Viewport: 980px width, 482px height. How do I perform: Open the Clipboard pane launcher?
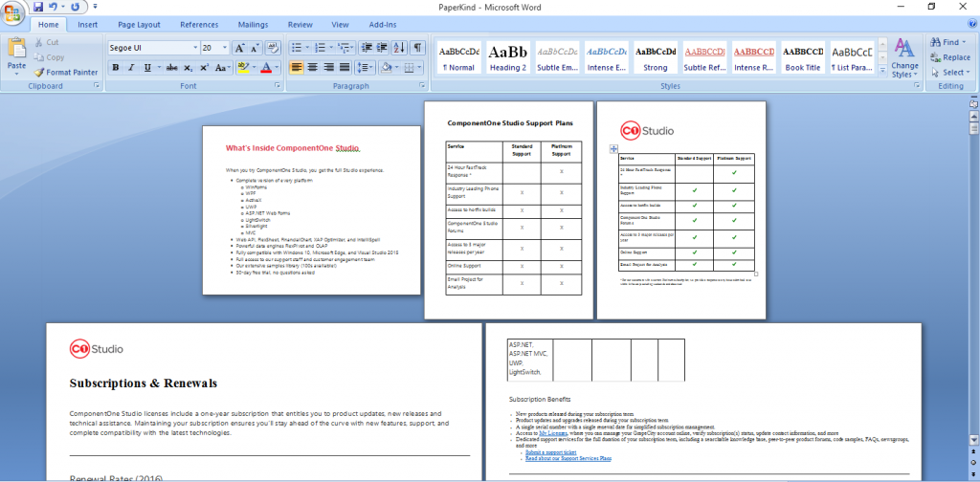coord(97,86)
